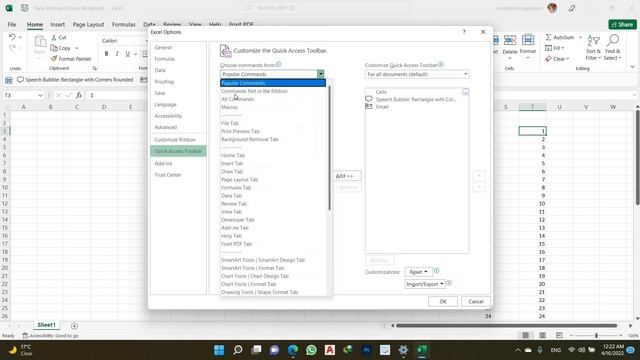Switch to the Insert ribbon tab
640x360 pixels.
[58, 24]
